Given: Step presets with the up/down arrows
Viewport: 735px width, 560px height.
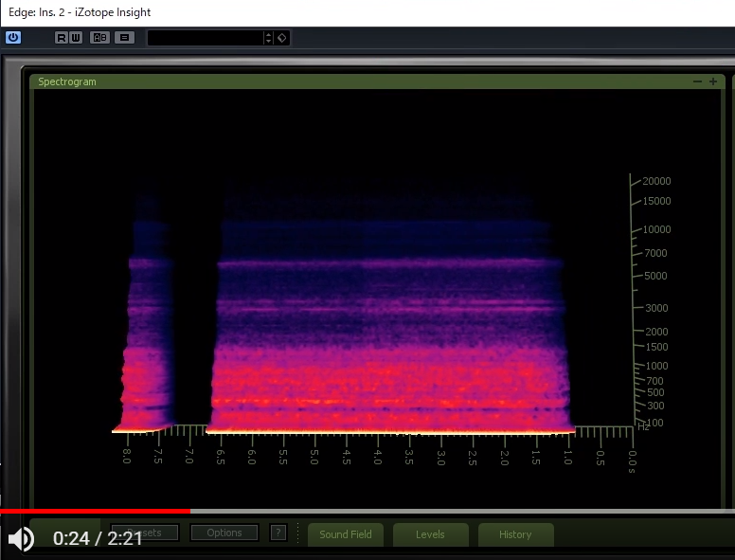Looking at the screenshot, I should click(268, 38).
